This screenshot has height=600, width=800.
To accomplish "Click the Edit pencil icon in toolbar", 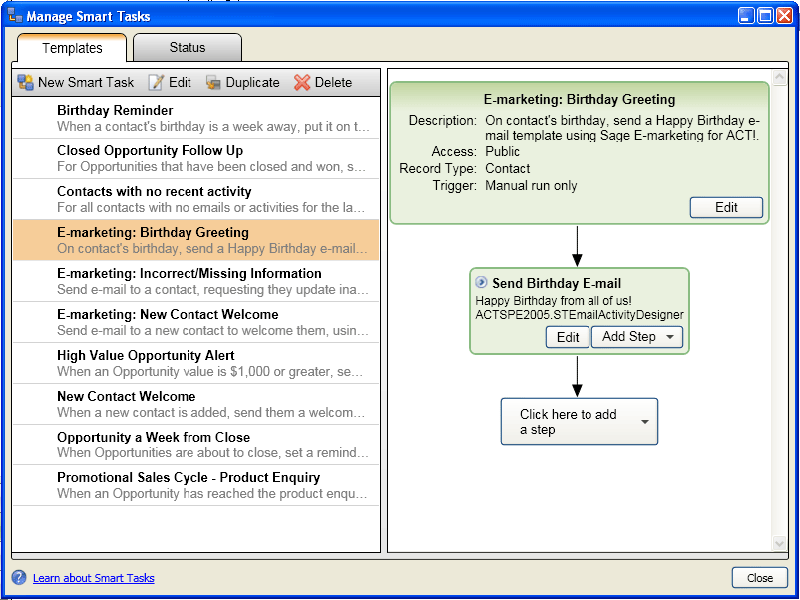I will (156, 83).
